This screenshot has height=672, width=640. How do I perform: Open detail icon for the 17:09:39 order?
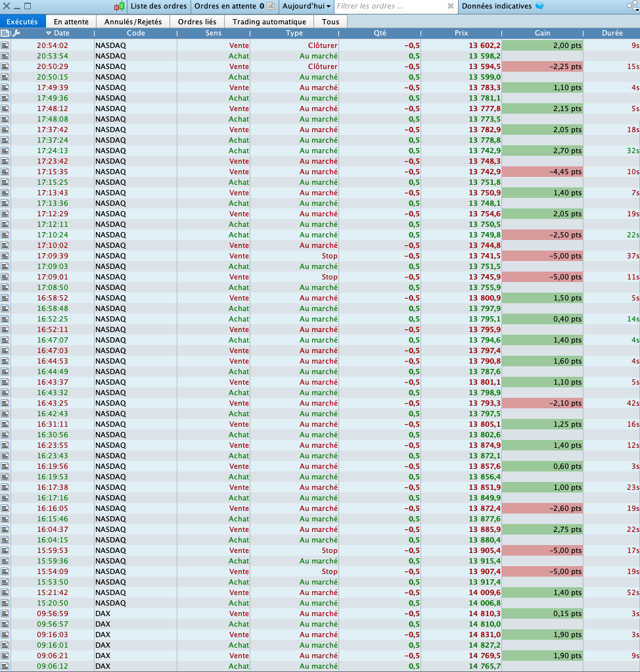point(5,256)
